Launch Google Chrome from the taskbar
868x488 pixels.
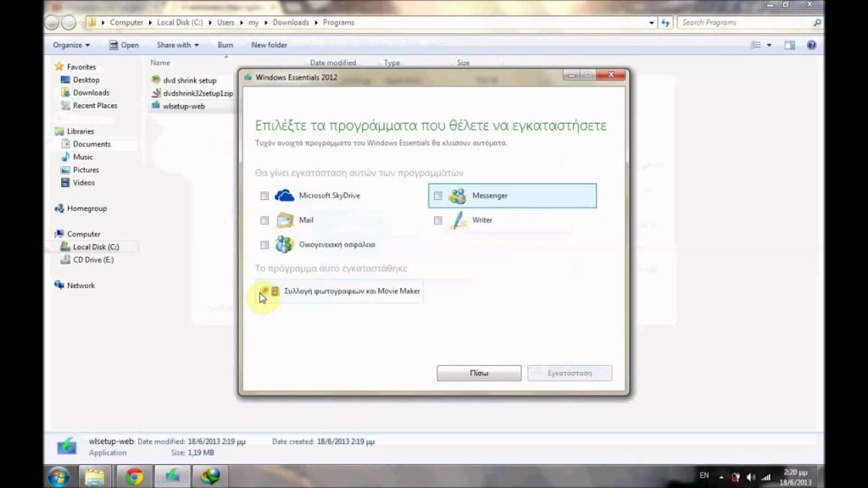[x=134, y=476]
